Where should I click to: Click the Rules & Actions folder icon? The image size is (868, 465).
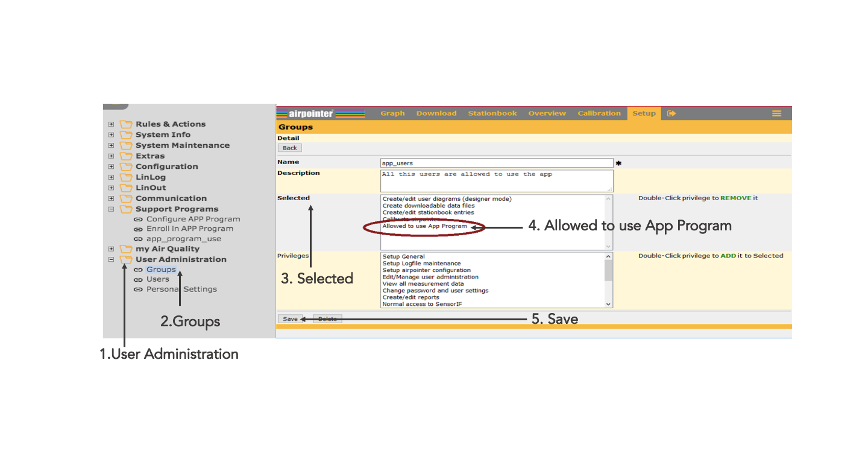tap(126, 124)
